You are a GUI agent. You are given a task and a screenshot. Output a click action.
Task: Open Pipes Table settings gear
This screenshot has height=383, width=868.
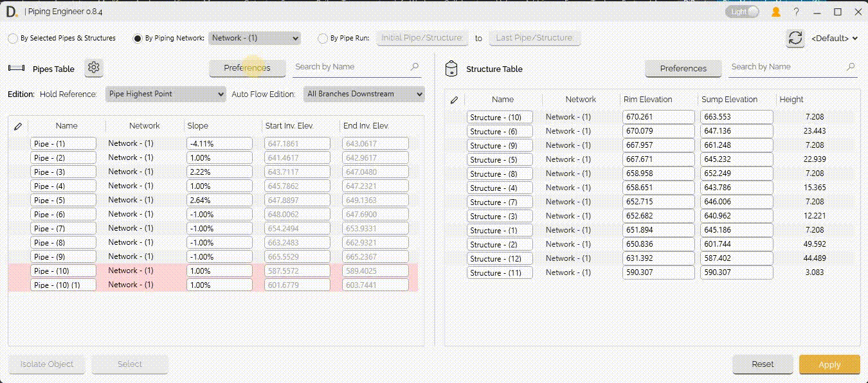click(94, 67)
